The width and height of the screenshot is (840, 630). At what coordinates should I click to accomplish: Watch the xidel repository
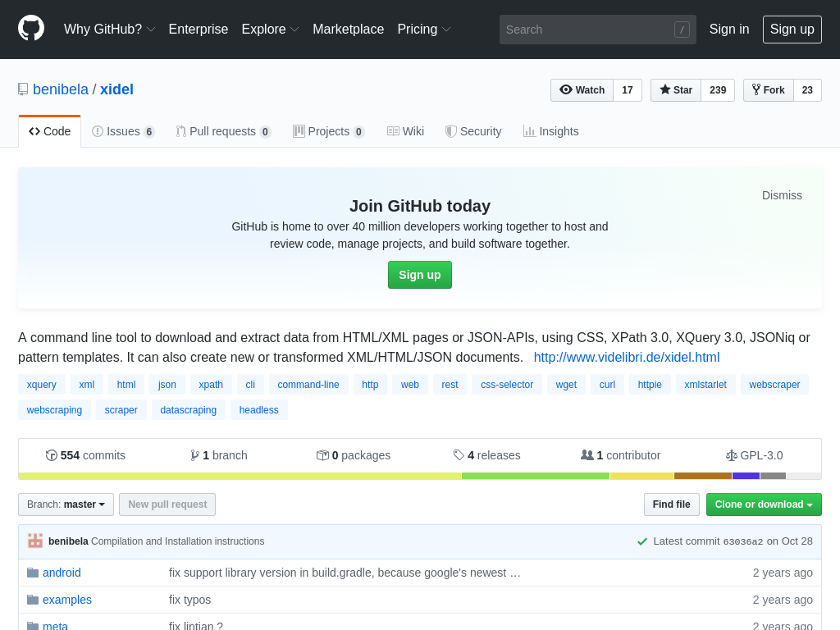582,90
